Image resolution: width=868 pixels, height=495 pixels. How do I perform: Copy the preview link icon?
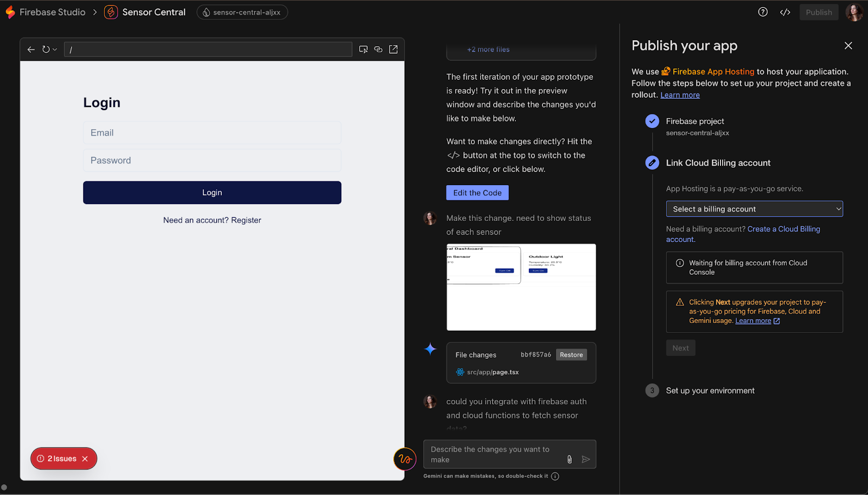tap(379, 49)
